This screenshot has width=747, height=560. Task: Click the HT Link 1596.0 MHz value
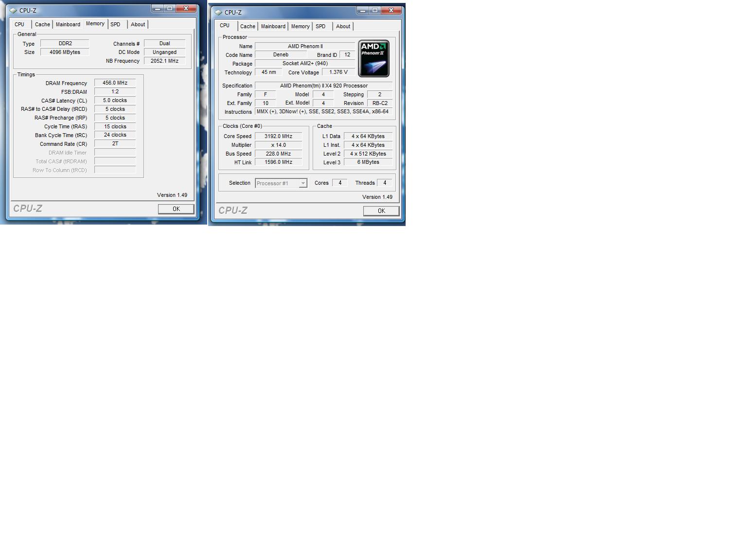click(278, 162)
